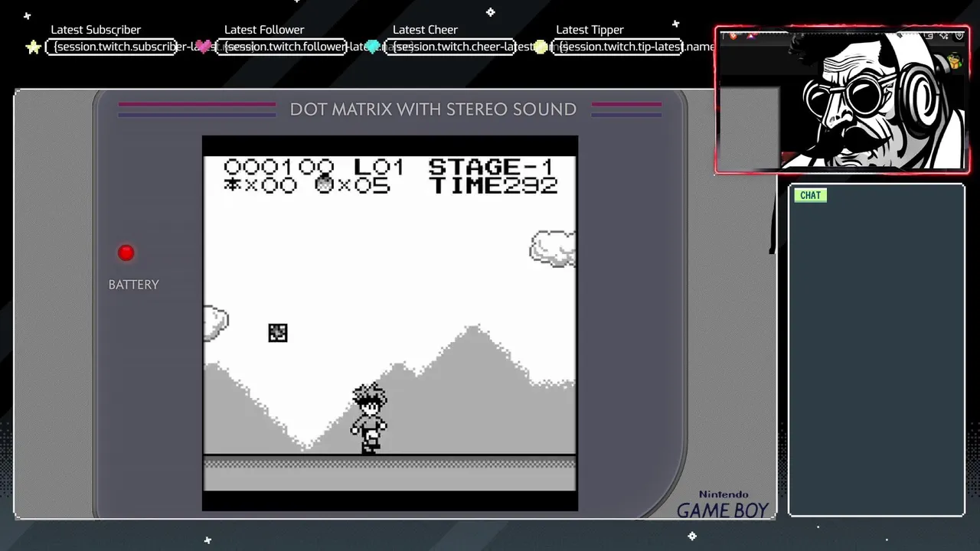Click the 'Latest Tipper' heading
The image size is (980, 551).
click(x=590, y=30)
